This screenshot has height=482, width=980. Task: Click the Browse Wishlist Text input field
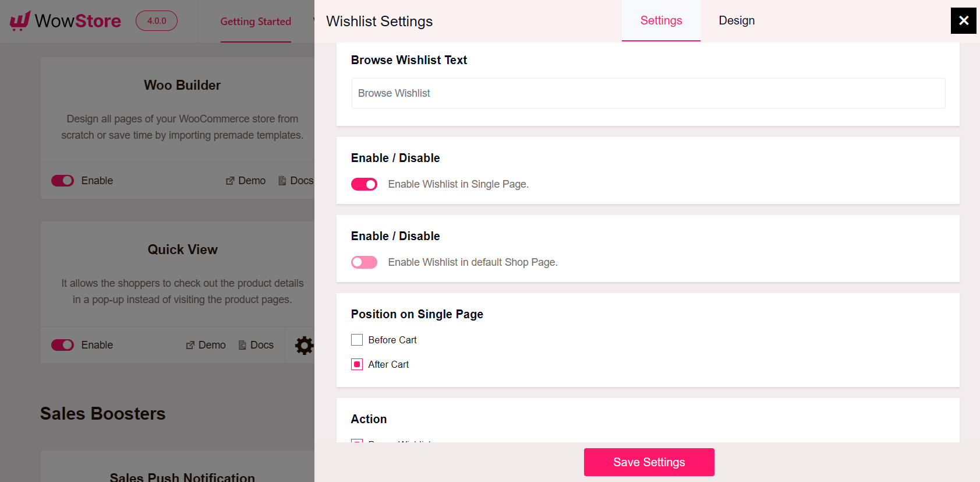[648, 93]
